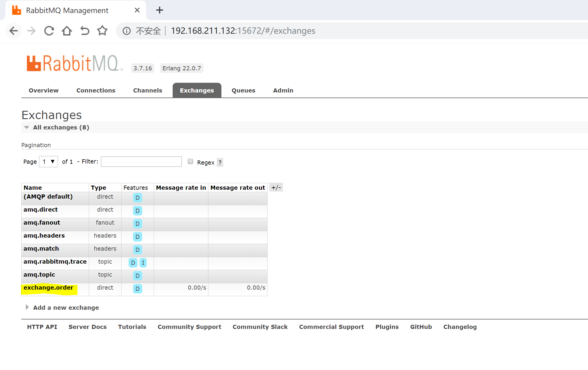
Task: Click the browser back arrow
Action: (x=14, y=31)
